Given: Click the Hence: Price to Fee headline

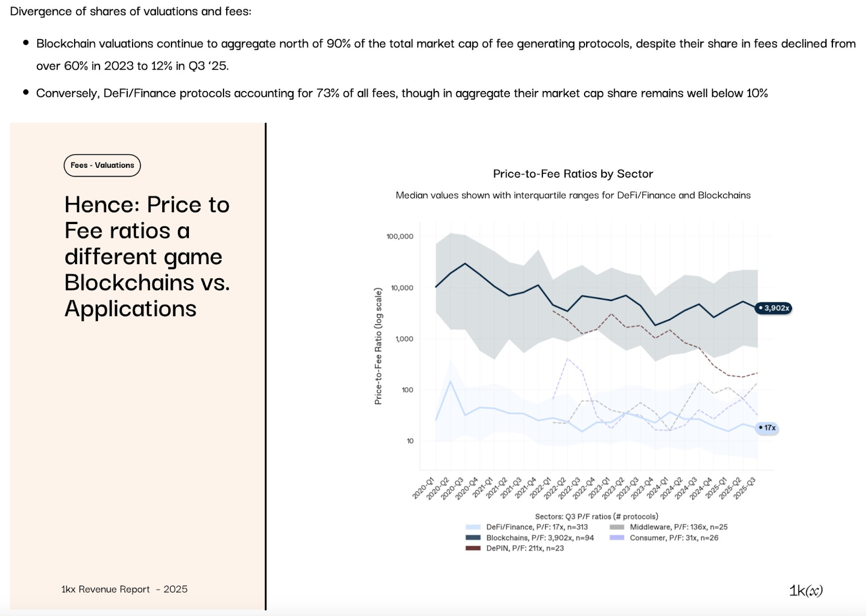Looking at the screenshot, I should click(147, 257).
